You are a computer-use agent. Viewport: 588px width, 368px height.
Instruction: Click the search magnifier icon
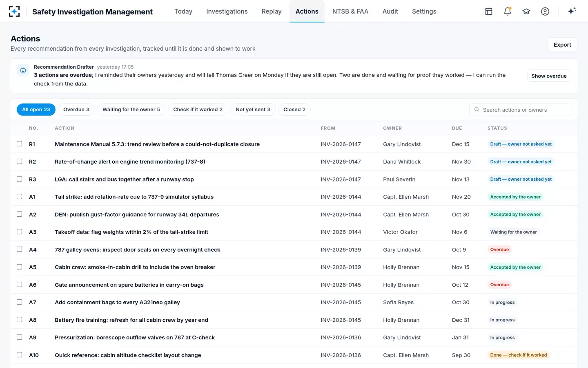477,110
